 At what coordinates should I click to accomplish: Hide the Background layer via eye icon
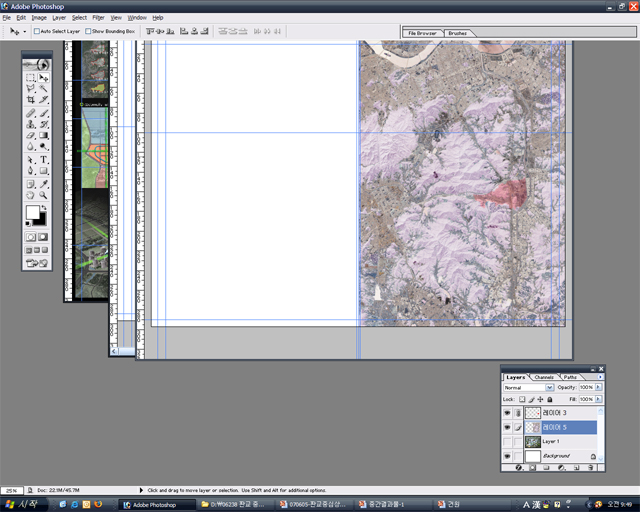(508, 455)
